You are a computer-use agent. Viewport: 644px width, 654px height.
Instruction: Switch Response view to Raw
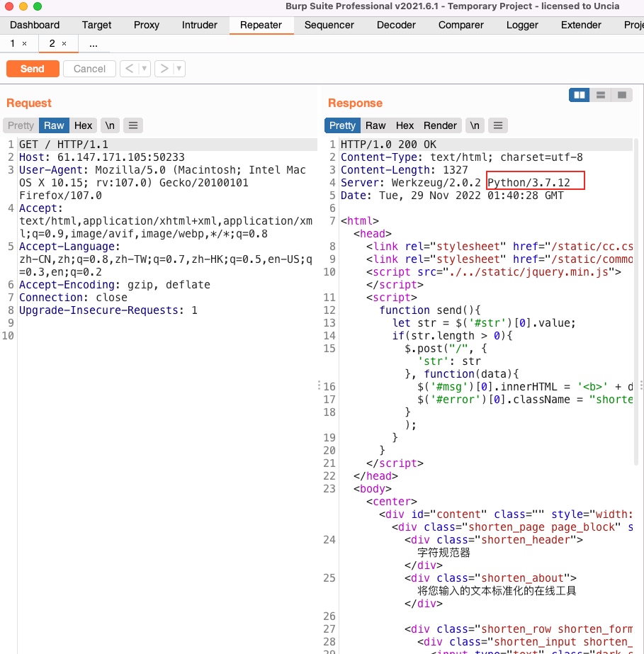(375, 125)
